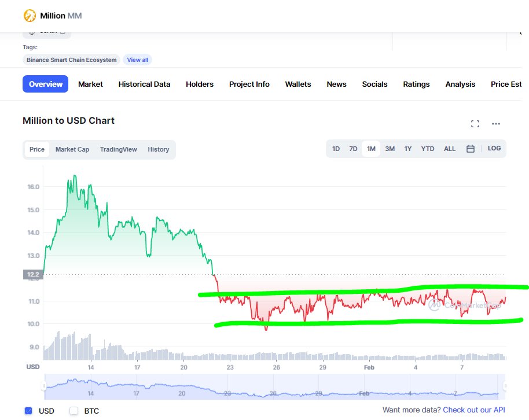View the Ratings tab

pyautogui.click(x=416, y=84)
